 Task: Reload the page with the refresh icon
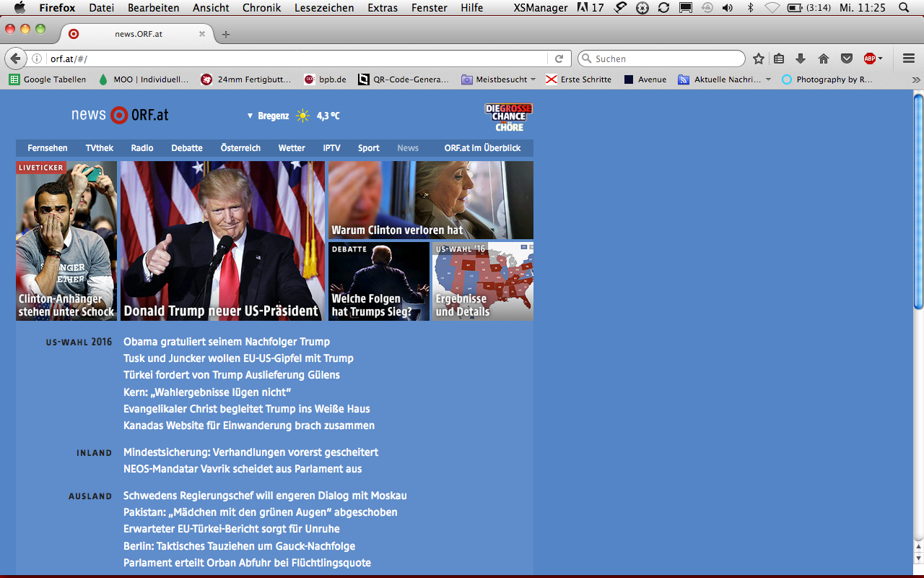point(559,59)
